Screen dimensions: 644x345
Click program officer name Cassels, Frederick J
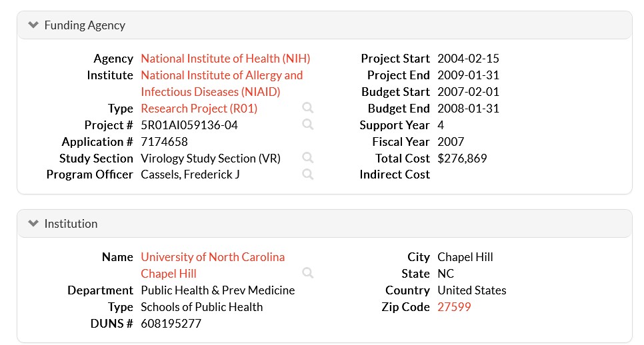pyautogui.click(x=190, y=174)
